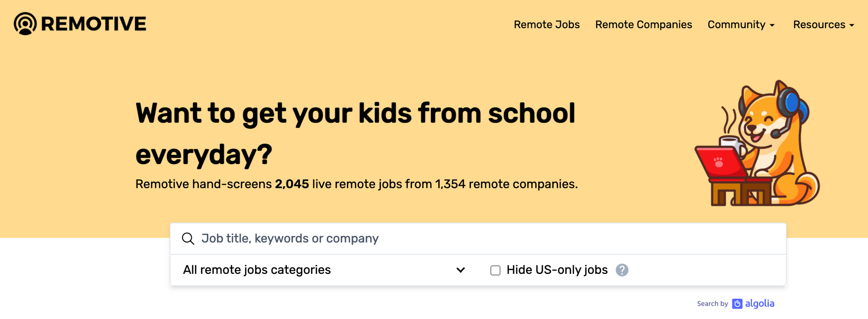Image resolution: width=868 pixels, height=319 pixels.
Task: Click the chevron on the categories selector
Action: click(461, 270)
